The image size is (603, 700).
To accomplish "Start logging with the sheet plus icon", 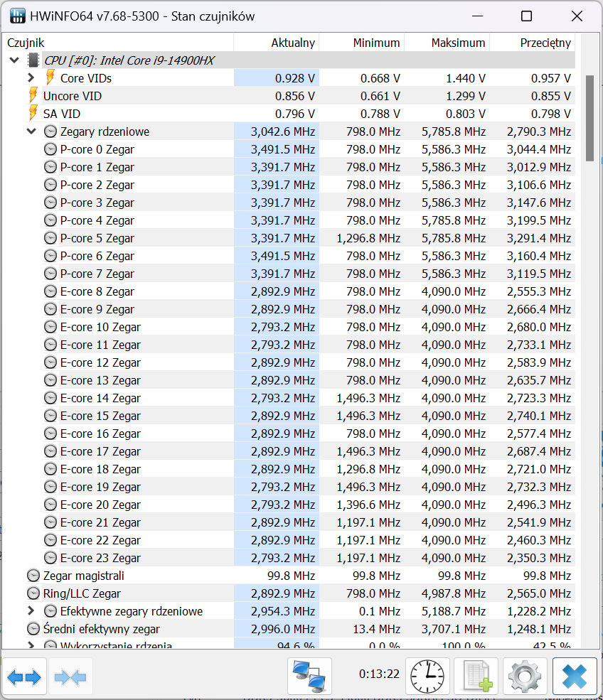I will 476,677.
